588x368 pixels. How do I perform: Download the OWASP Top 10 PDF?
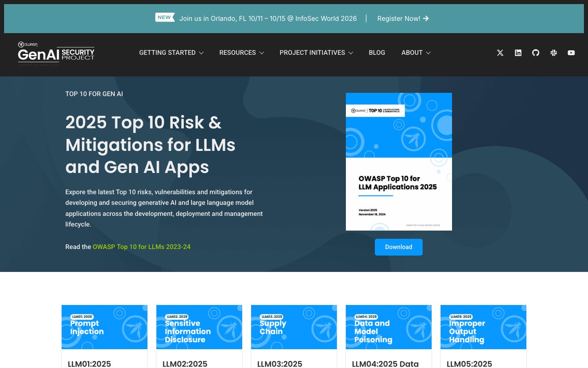click(399, 247)
